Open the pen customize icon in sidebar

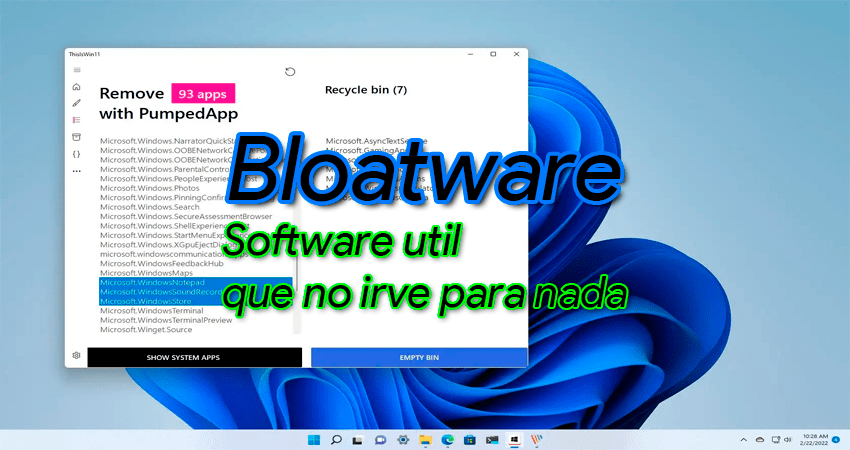pyautogui.click(x=77, y=103)
